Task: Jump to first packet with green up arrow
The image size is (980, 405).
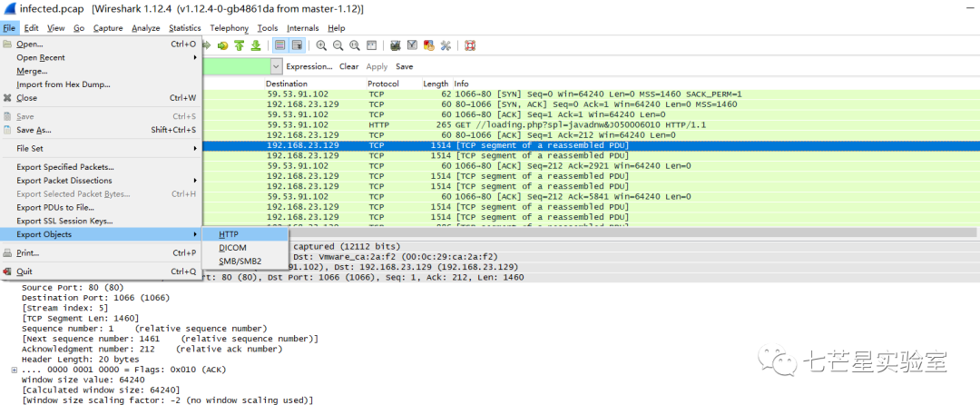Action: [240, 45]
